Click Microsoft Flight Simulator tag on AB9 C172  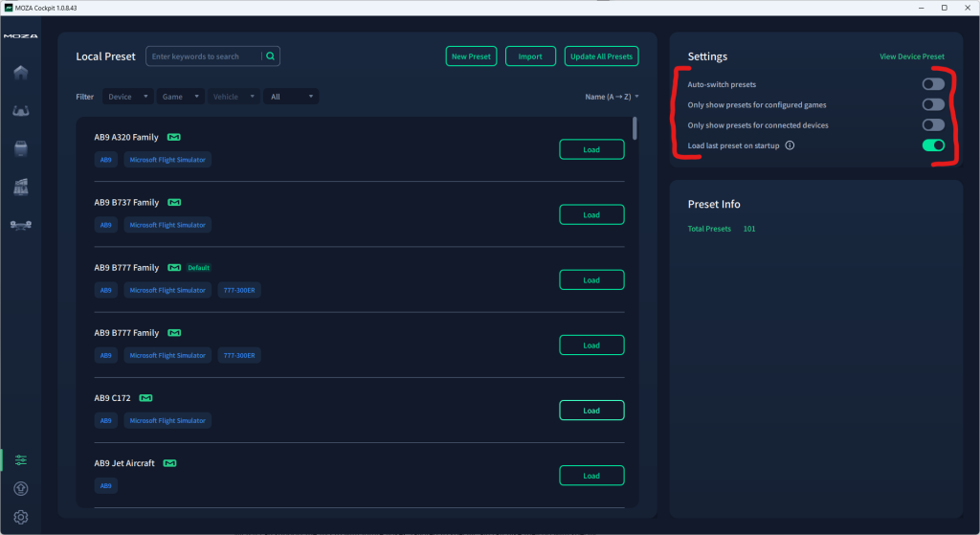(167, 420)
